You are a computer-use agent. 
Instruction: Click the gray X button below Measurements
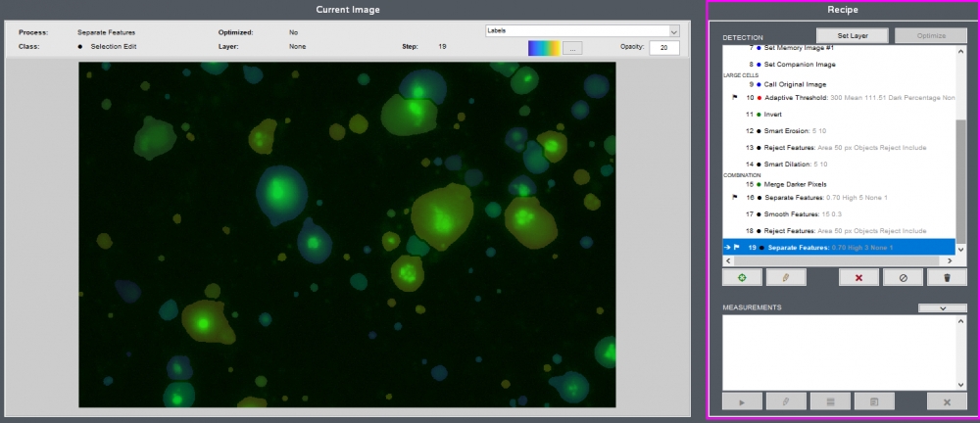[947, 401]
